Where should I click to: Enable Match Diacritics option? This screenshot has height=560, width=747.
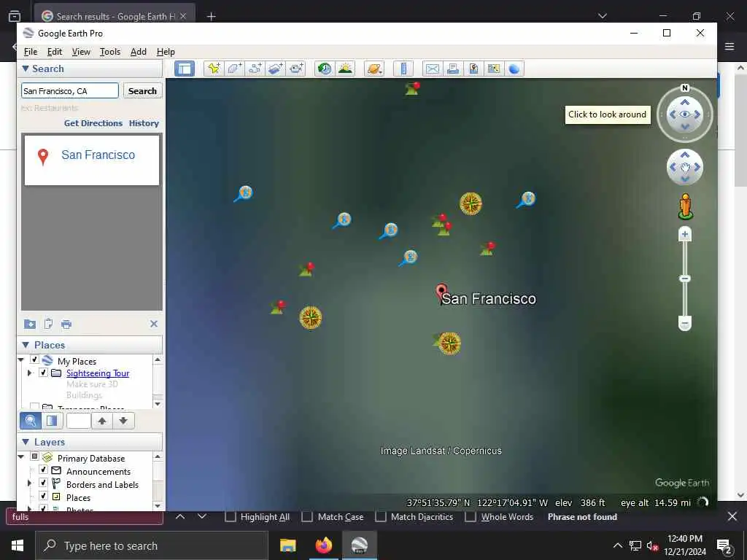coord(381,517)
